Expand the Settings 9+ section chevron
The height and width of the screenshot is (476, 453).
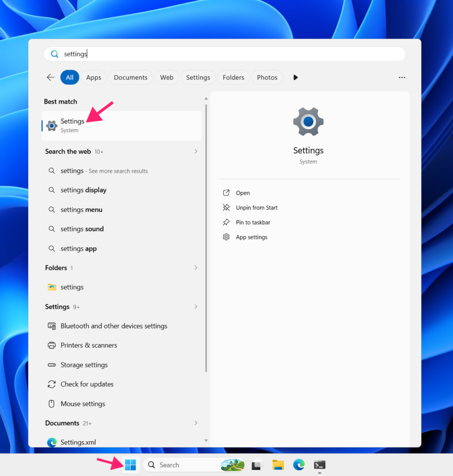(196, 307)
